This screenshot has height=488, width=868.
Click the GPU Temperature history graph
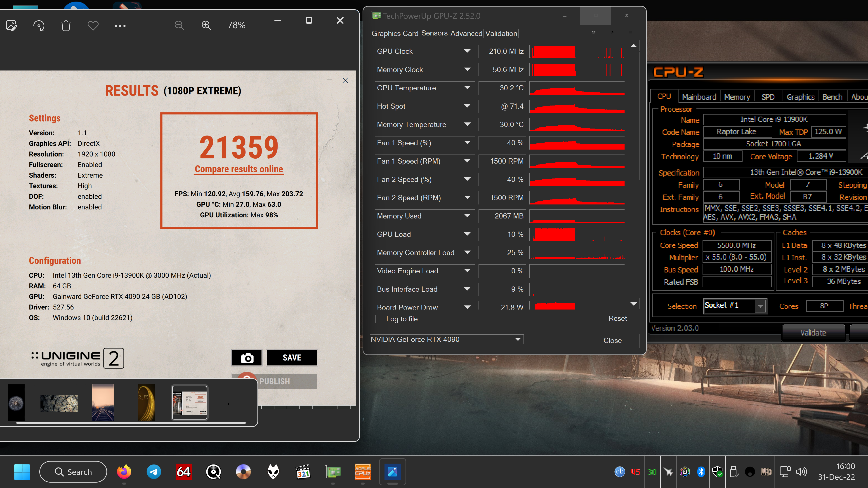tap(577, 88)
